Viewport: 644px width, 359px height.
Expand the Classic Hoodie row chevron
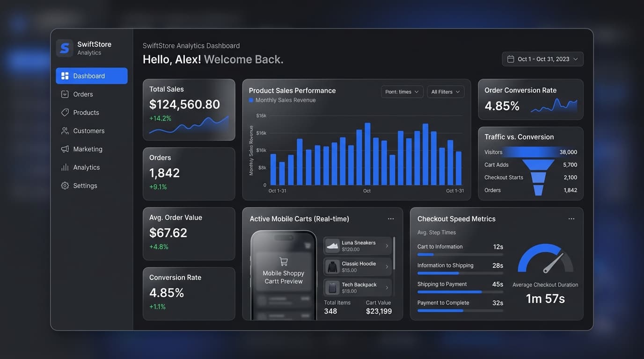pos(387,267)
